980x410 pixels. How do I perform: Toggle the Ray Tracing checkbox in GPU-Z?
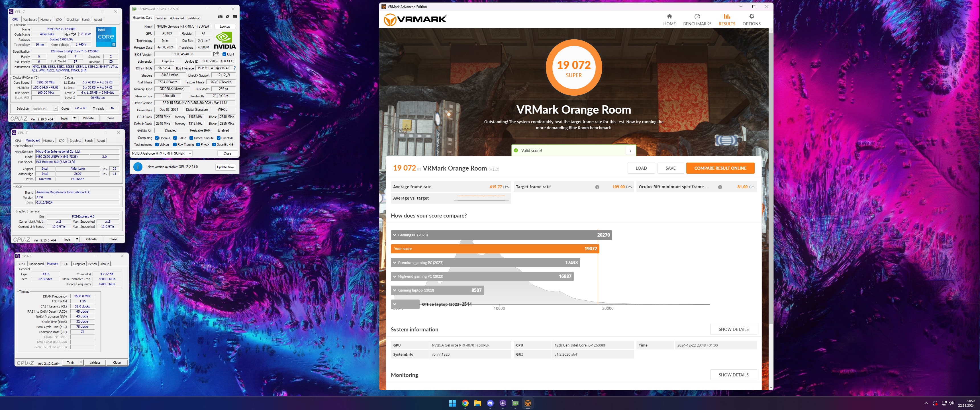pyautogui.click(x=175, y=145)
